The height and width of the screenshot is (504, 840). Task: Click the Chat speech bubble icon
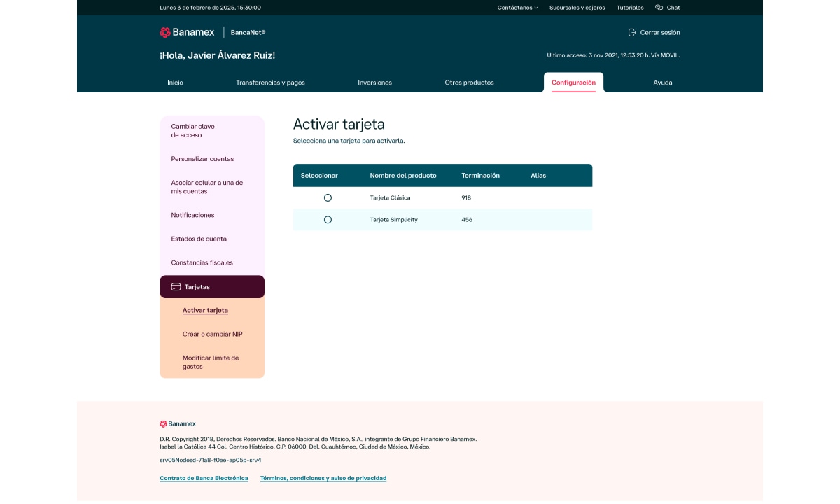point(659,8)
